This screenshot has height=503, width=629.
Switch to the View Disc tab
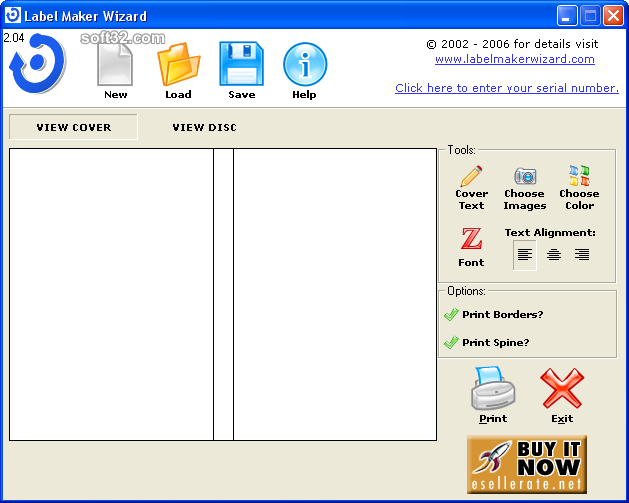[205, 127]
